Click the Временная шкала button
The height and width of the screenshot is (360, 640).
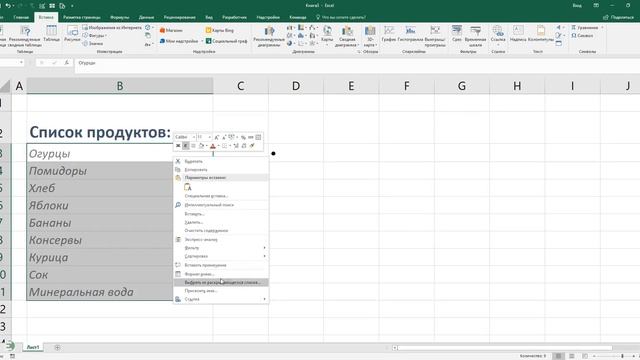[x=476, y=36]
